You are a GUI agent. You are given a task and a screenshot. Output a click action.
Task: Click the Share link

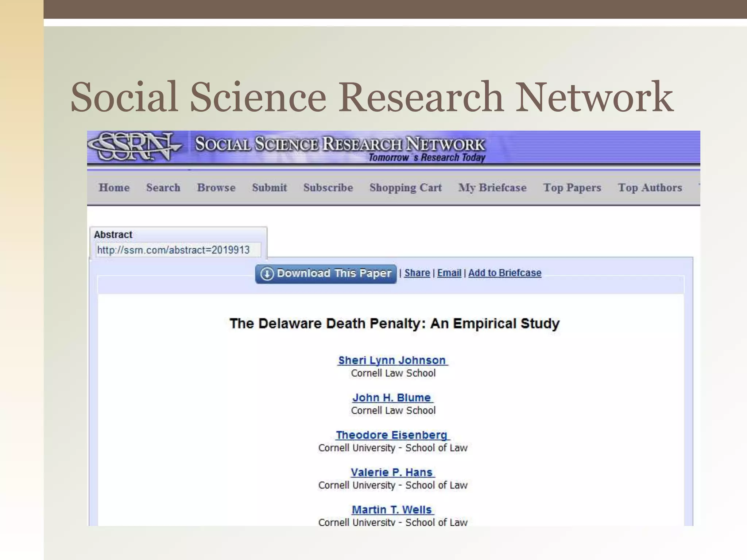pyautogui.click(x=417, y=273)
